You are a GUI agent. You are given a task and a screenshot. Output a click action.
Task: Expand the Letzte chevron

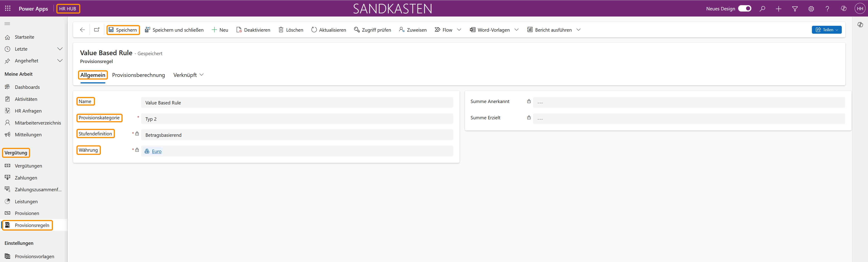[60, 49]
